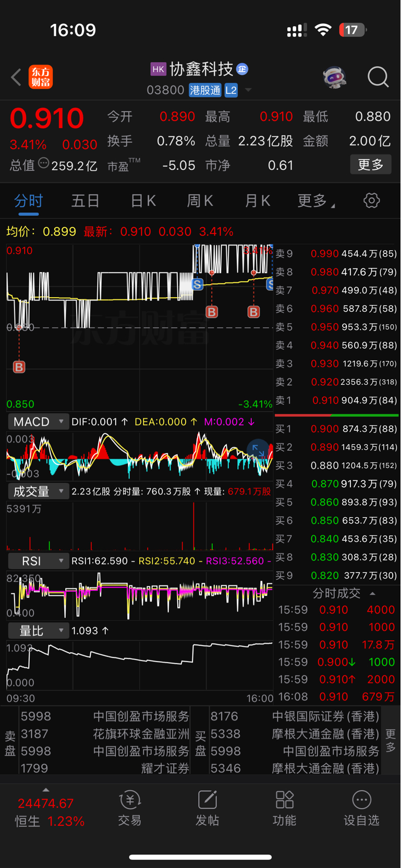Switch to the 周K tab

tap(200, 201)
